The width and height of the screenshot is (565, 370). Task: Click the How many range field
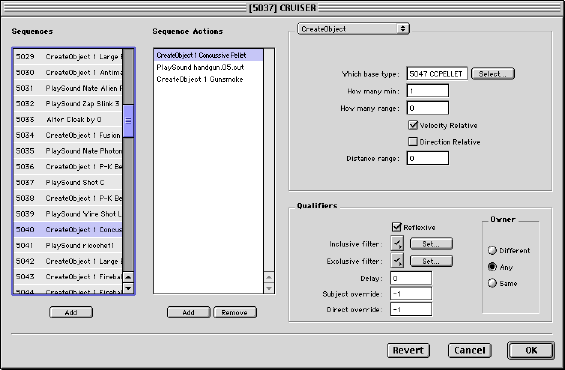click(x=428, y=108)
